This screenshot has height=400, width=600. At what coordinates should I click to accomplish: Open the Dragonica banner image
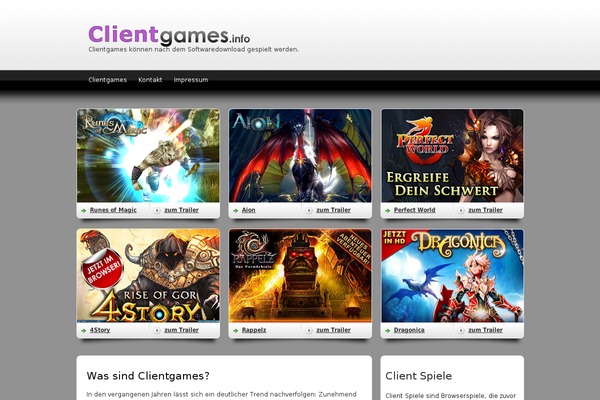tap(452, 275)
